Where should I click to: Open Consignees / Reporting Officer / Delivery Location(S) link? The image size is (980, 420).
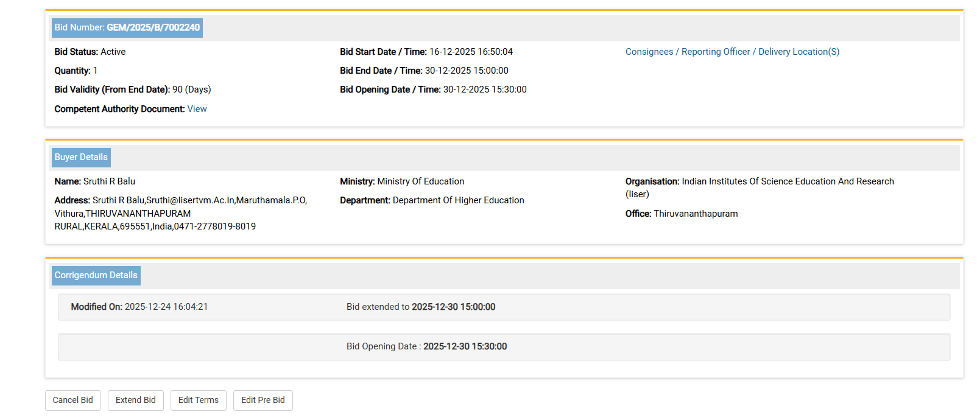point(732,52)
